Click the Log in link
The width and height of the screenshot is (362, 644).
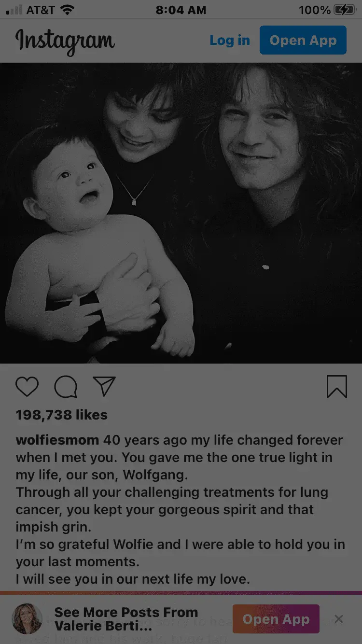(230, 41)
